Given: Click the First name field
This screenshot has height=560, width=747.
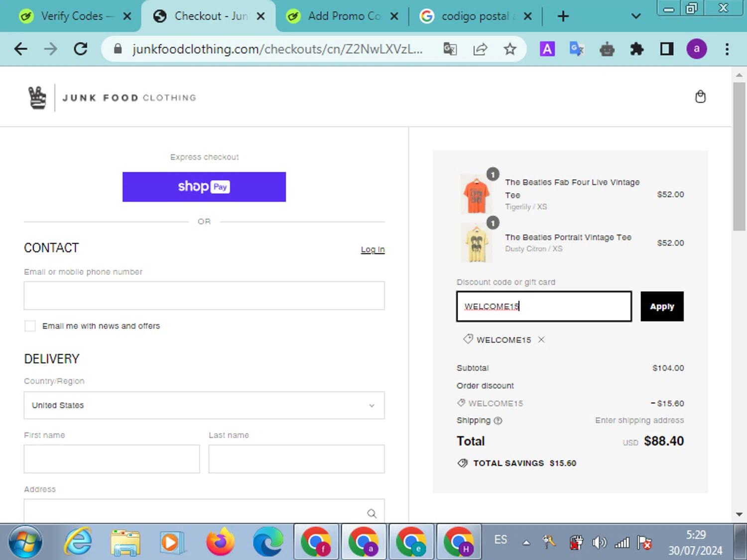Looking at the screenshot, I should [112, 459].
